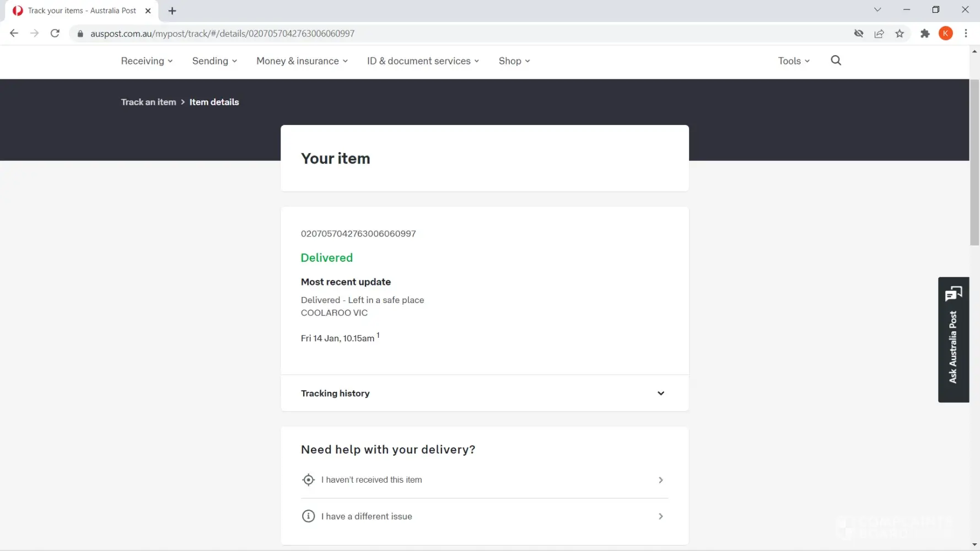Open the Tools dropdown menu
The height and width of the screenshot is (551, 980).
pyautogui.click(x=793, y=61)
